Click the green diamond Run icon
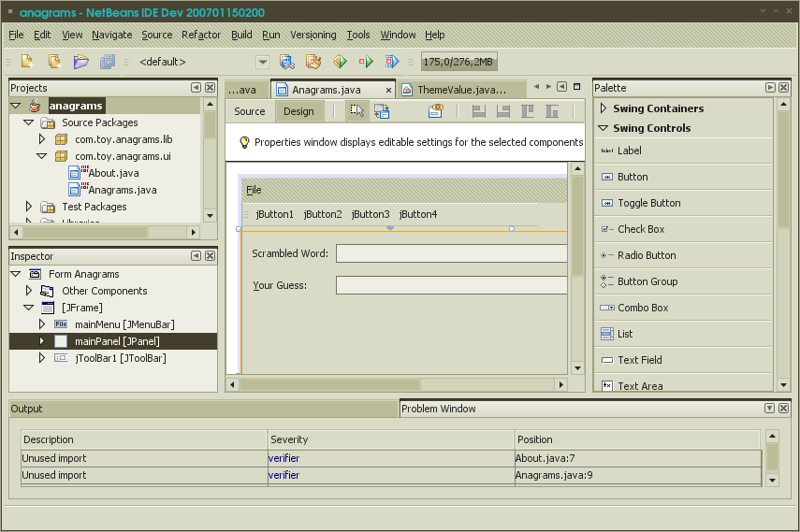The height and width of the screenshot is (532, 800). [340, 62]
